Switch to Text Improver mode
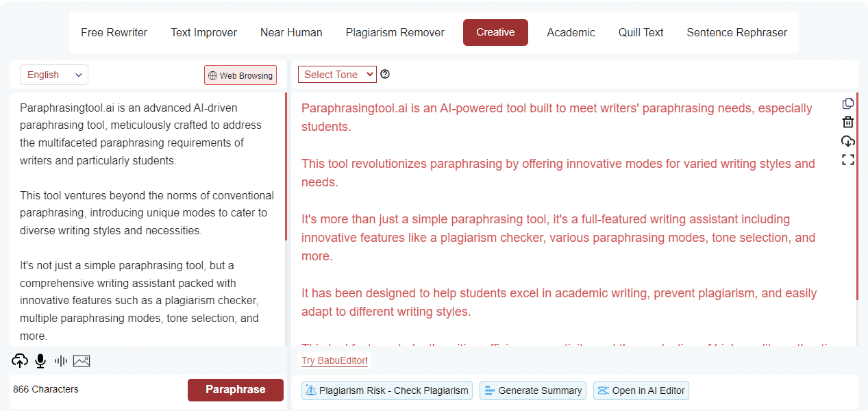 (203, 32)
